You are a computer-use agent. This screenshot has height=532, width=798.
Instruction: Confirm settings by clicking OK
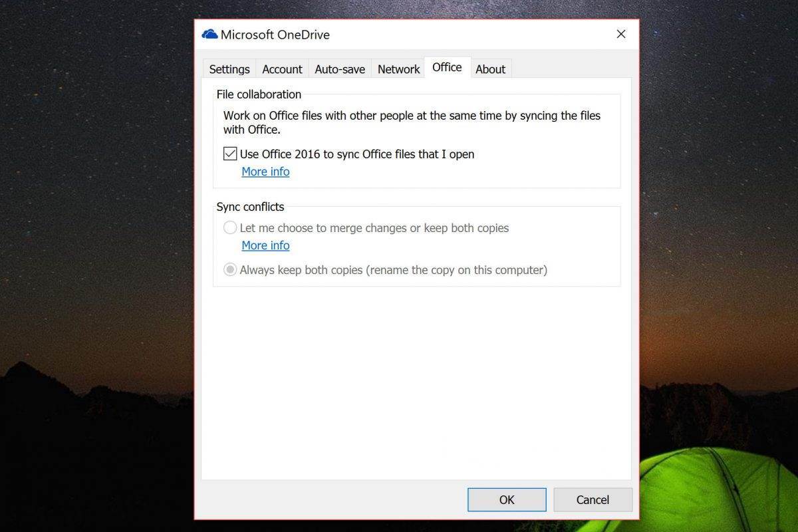[506, 499]
